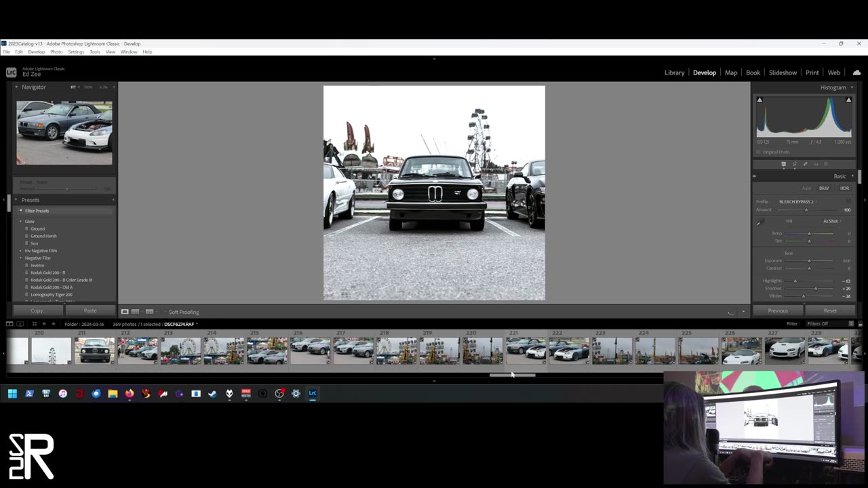Click the Reset button
The width and height of the screenshot is (868, 488).
[x=830, y=310]
